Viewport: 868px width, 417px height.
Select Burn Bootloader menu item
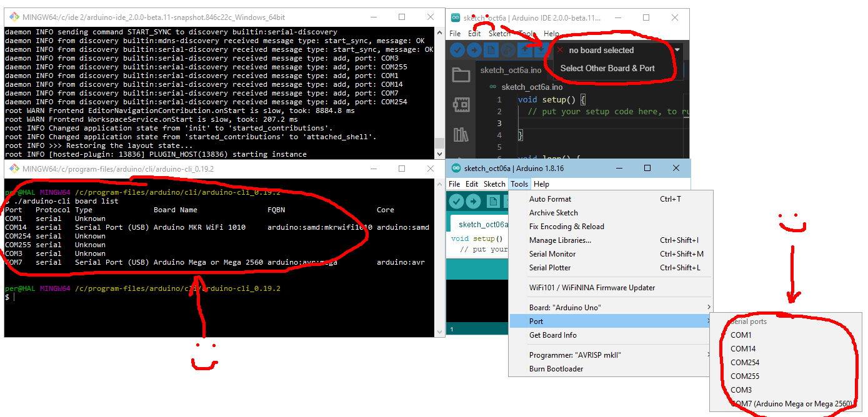coord(611,368)
